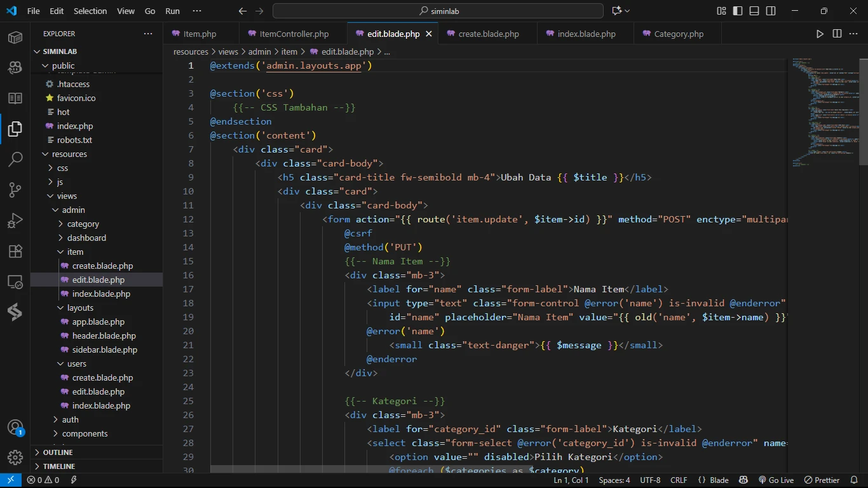This screenshot has width=868, height=488.
Task: Click the Split Editor Right icon
Action: tap(837, 34)
